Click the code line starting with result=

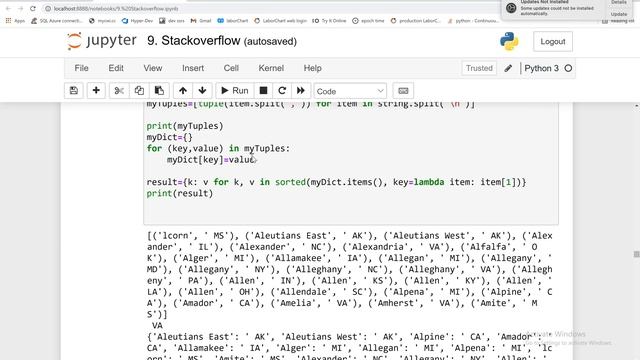click(x=336, y=182)
